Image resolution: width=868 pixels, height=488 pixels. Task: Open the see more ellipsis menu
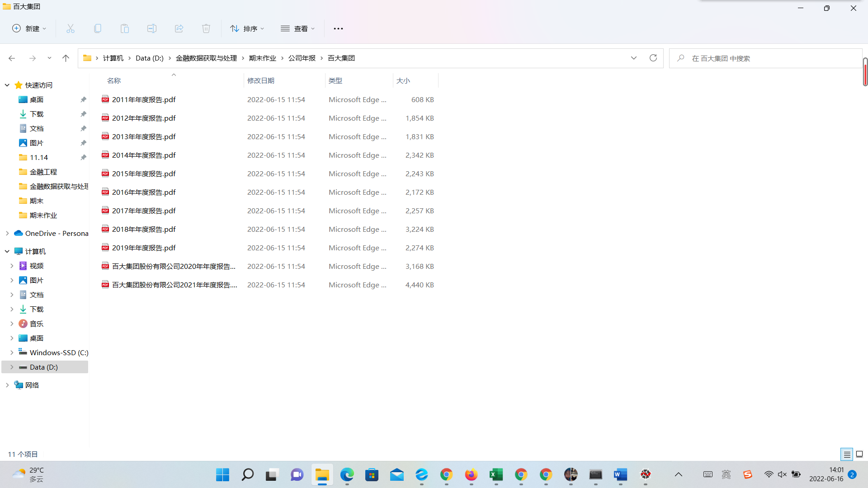tap(338, 28)
